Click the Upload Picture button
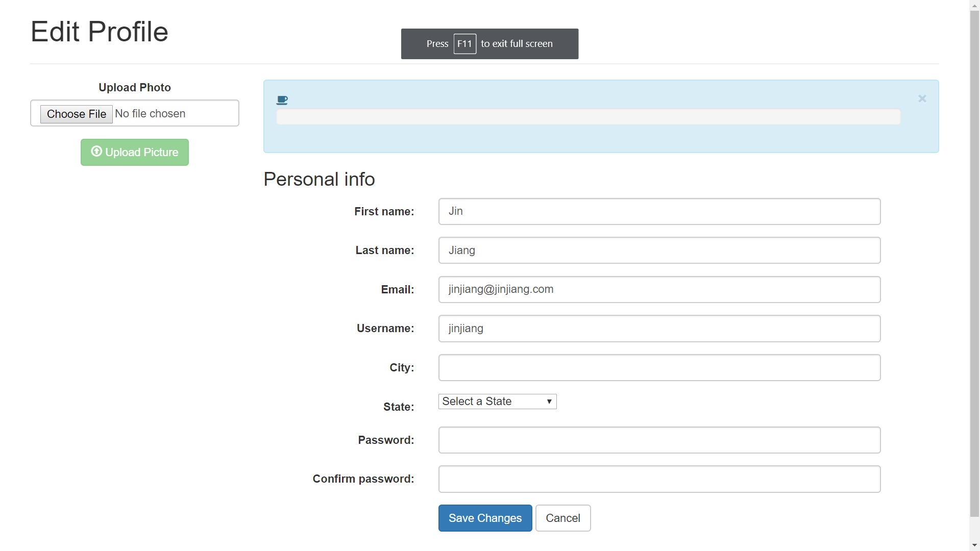 tap(135, 152)
